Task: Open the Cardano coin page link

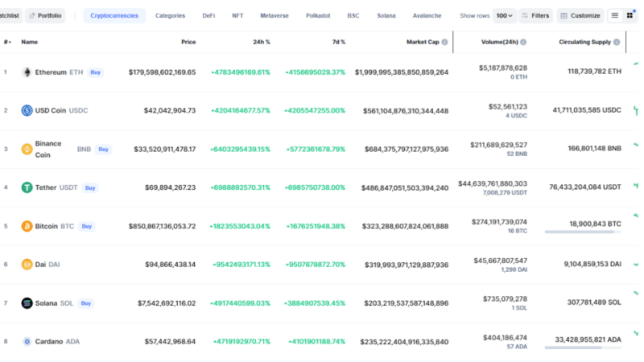Action: click(49, 341)
